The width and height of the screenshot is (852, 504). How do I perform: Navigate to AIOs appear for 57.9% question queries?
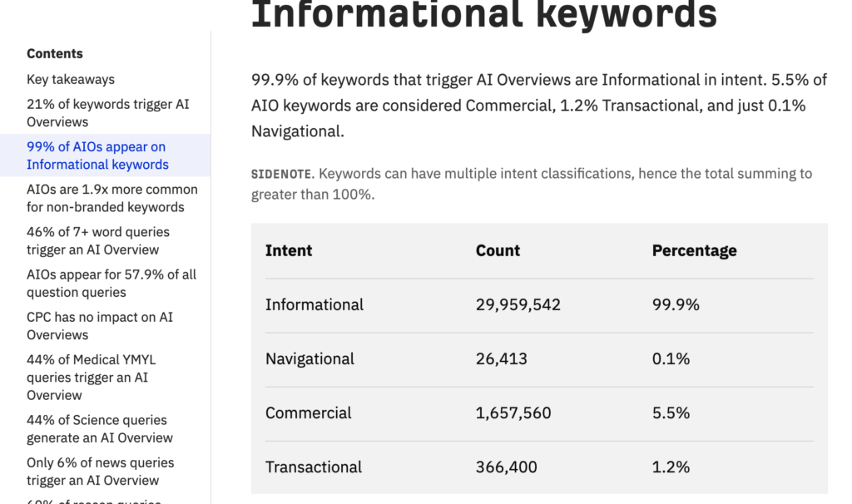point(111,284)
